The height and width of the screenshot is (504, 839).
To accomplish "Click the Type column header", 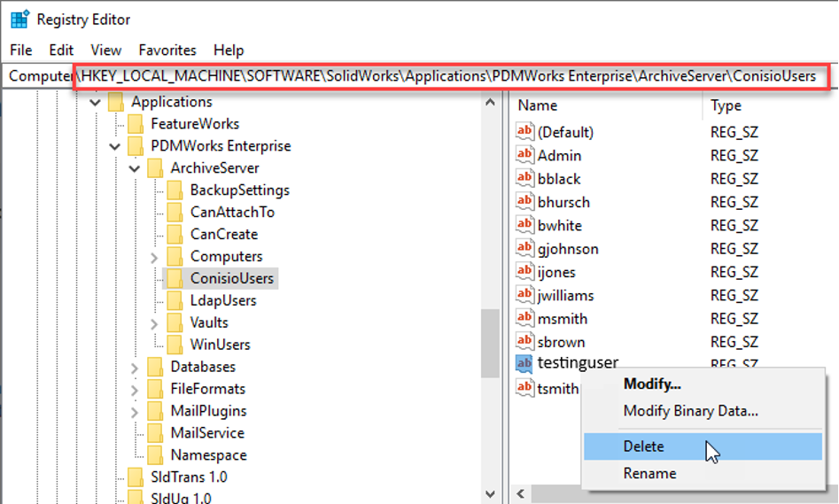I will click(726, 105).
